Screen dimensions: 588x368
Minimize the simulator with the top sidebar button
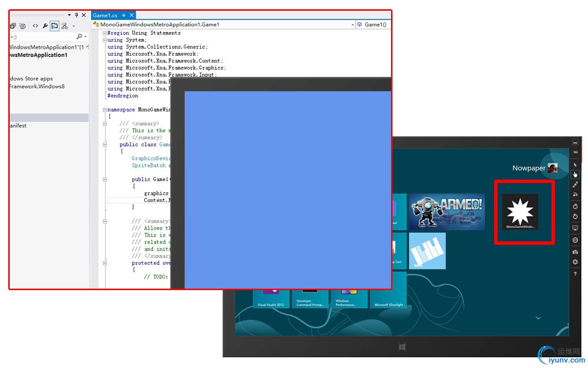[x=575, y=143]
